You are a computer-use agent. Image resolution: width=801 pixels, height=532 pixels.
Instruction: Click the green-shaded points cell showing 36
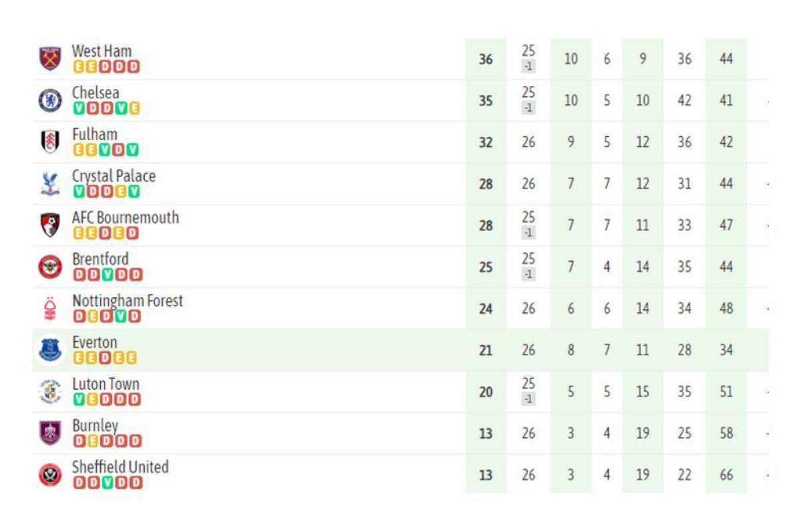pos(485,58)
